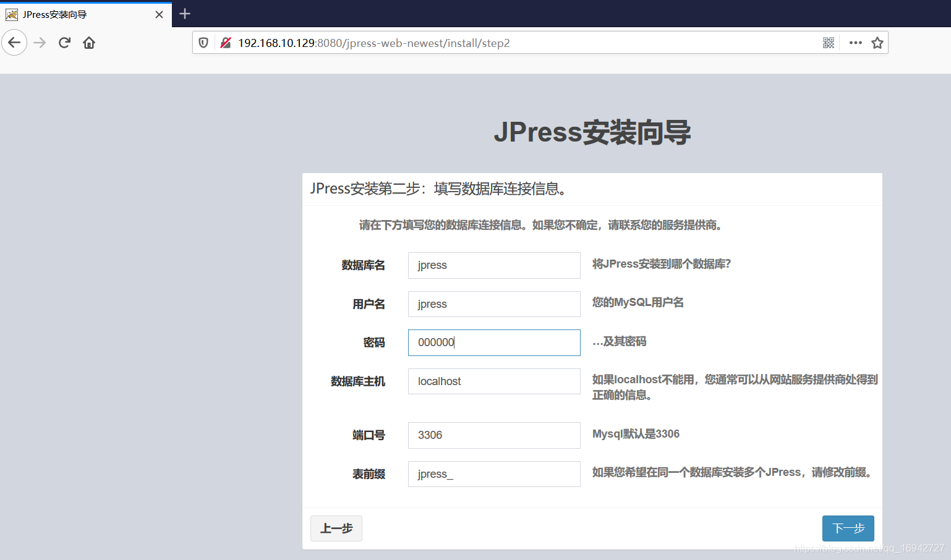
Task: Click the blue 下一步 button
Action: 848,528
